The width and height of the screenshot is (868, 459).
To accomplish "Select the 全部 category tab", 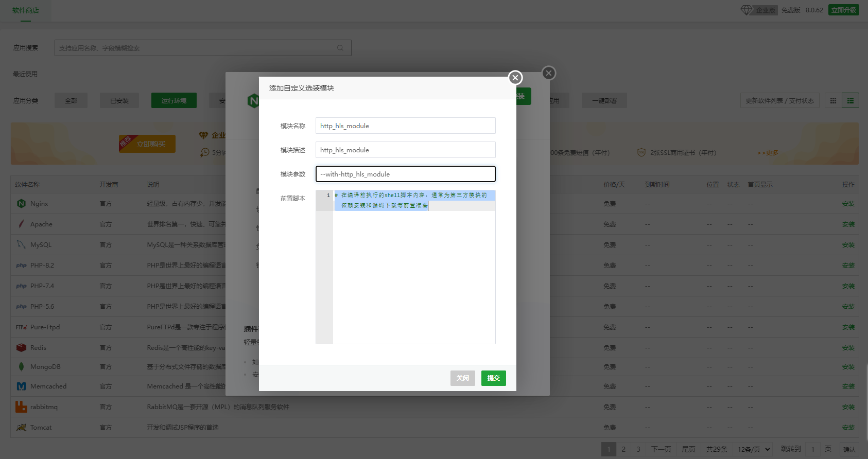I will pyautogui.click(x=71, y=100).
